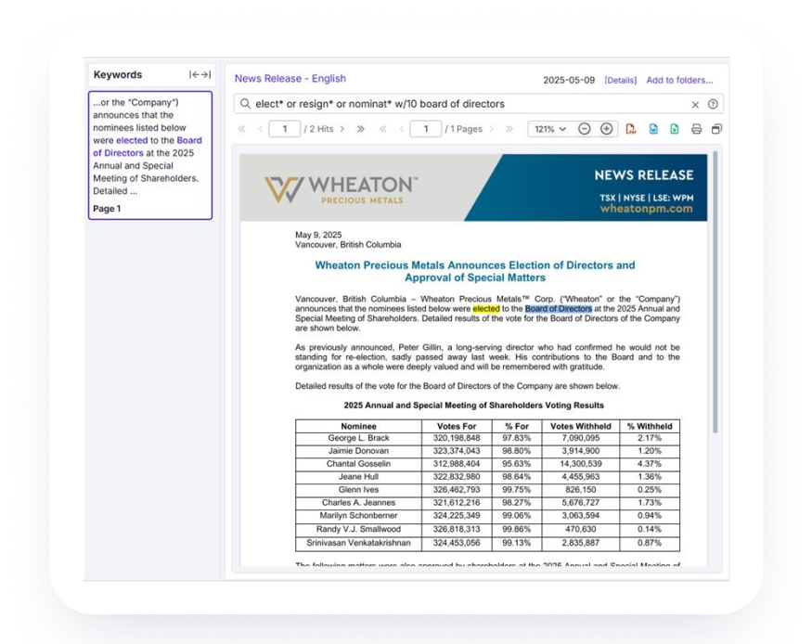Screen dimensions: 812x644
Task: Click the '2025 Annual and Special Meeting' table title
Action: [x=474, y=406]
